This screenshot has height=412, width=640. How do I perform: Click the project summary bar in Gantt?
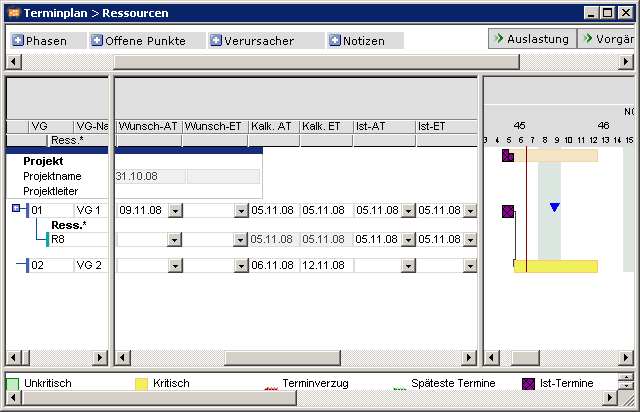tap(556, 155)
